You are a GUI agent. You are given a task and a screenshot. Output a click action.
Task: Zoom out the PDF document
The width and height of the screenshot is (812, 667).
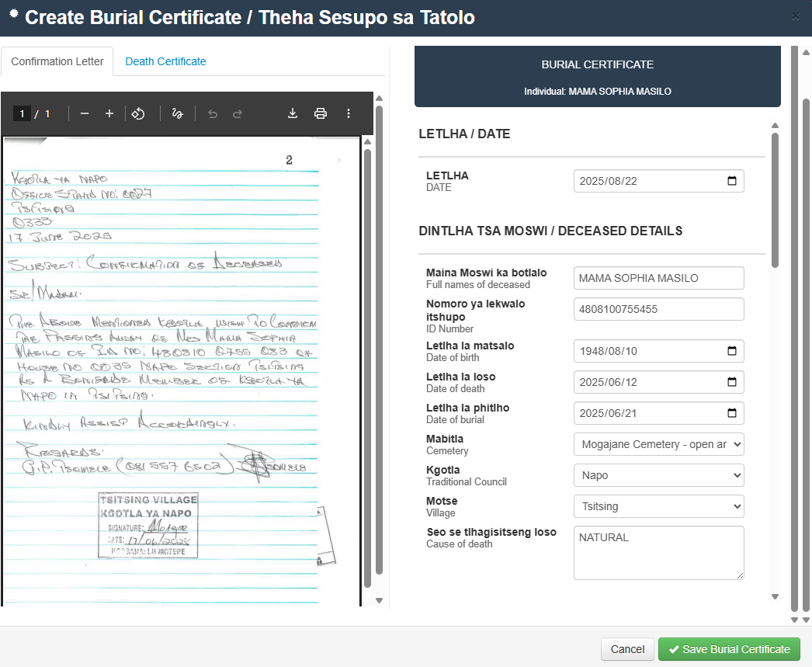(x=85, y=113)
